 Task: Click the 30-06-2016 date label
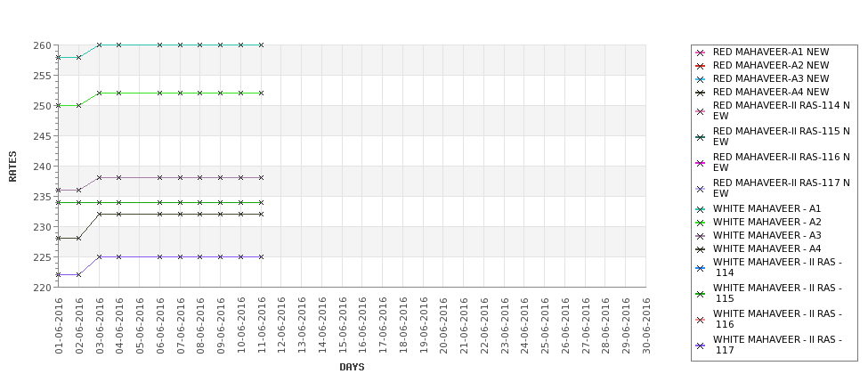(646, 325)
